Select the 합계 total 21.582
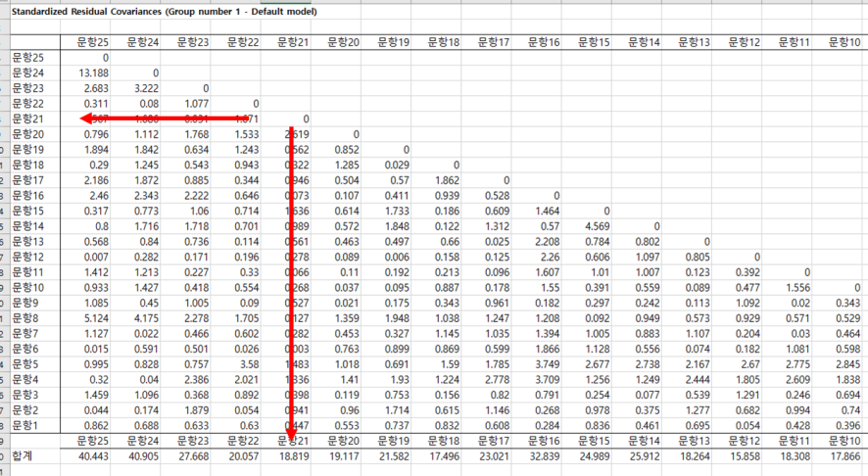Image resolution: width=868 pixels, height=476 pixels. [x=394, y=456]
